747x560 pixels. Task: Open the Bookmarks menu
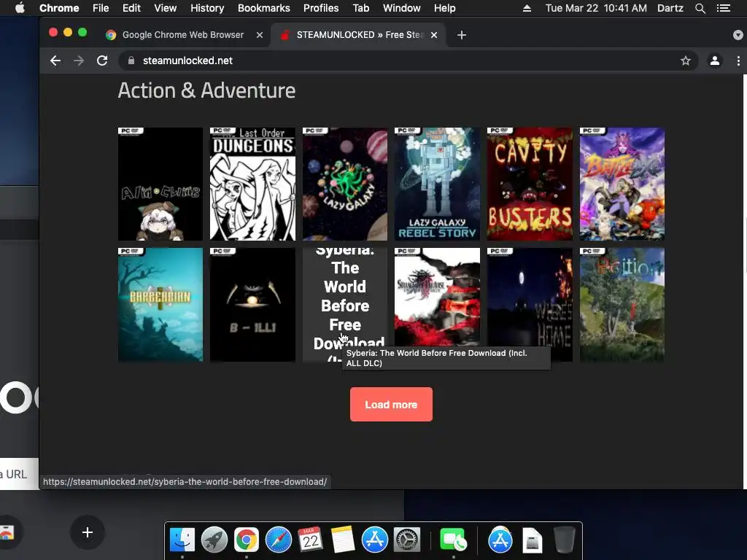coord(264,8)
